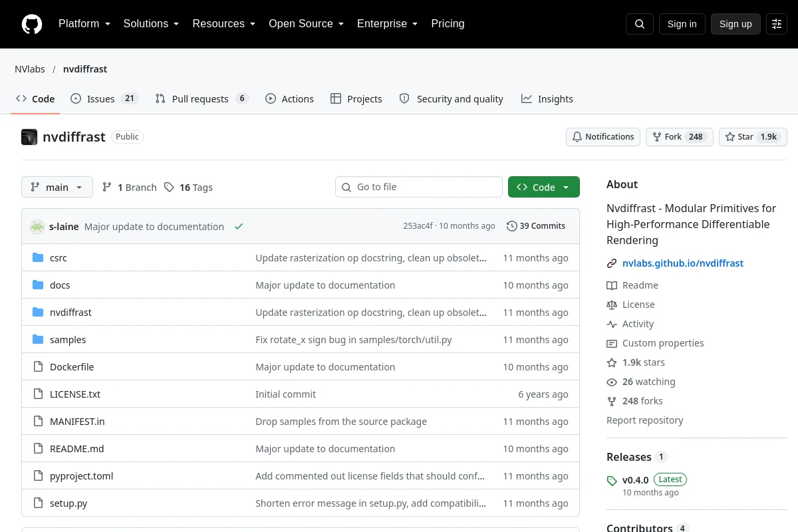Open 'Drop samples from the source package' commit

(341, 422)
